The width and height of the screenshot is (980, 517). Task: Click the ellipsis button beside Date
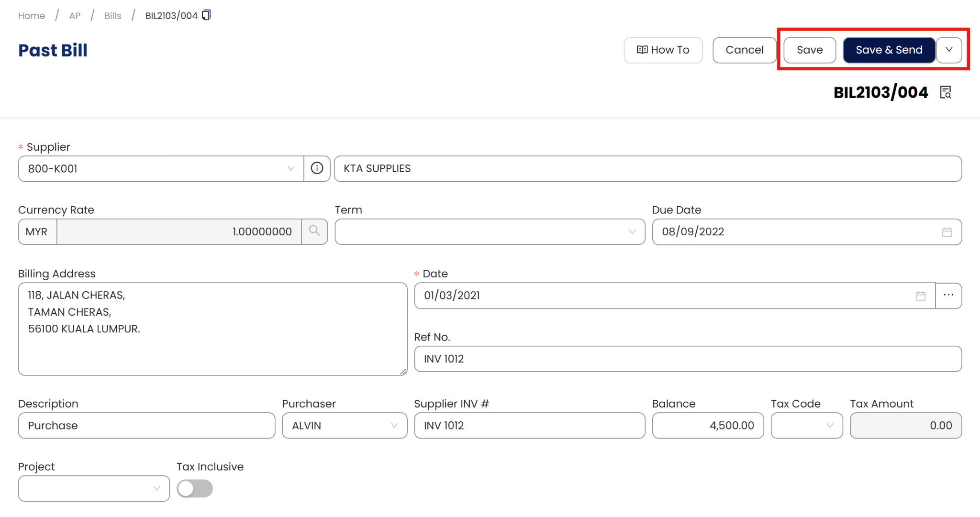948,296
